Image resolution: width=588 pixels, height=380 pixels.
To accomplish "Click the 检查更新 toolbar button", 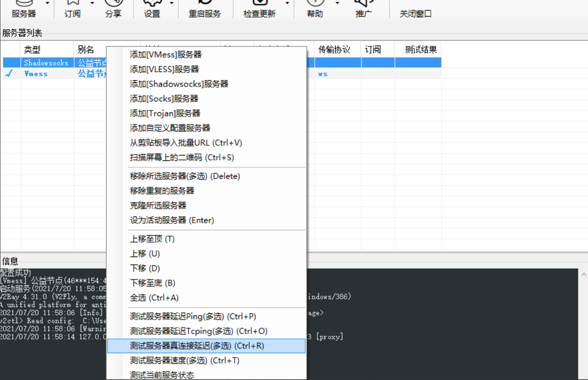I will (259, 10).
